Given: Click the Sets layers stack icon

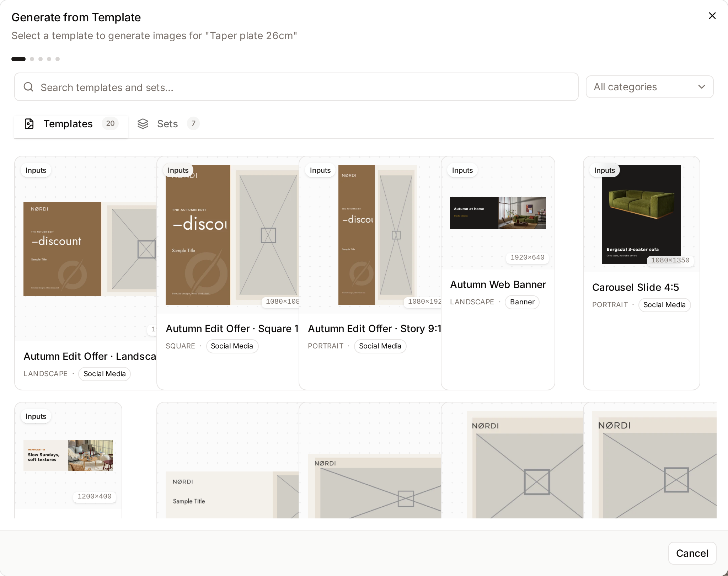Looking at the screenshot, I should coord(143,124).
